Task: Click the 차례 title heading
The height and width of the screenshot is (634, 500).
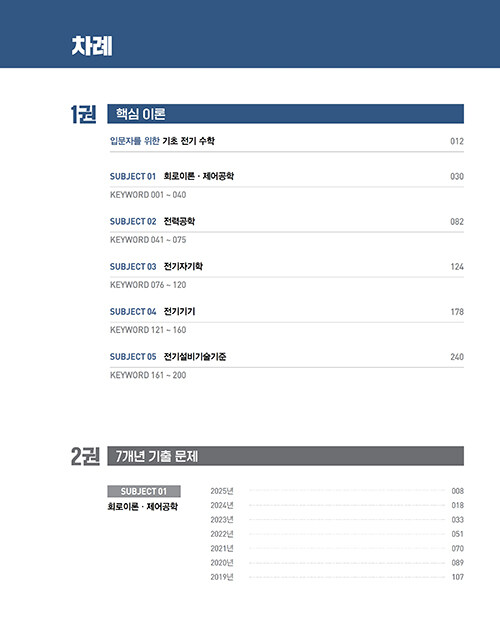Action: pyautogui.click(x=92, y=46)
